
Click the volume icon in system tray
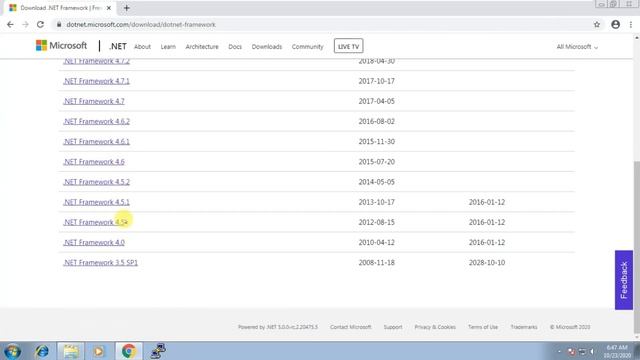(593, 351)
